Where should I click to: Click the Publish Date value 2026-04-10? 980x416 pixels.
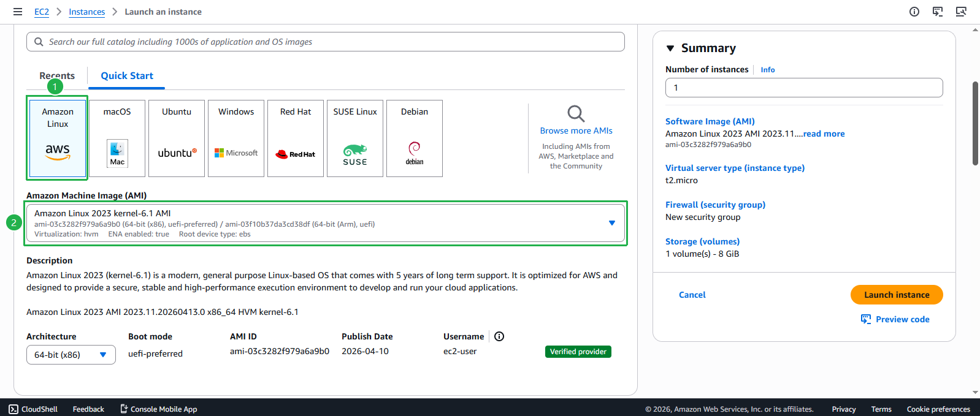(x=365, y=351)
